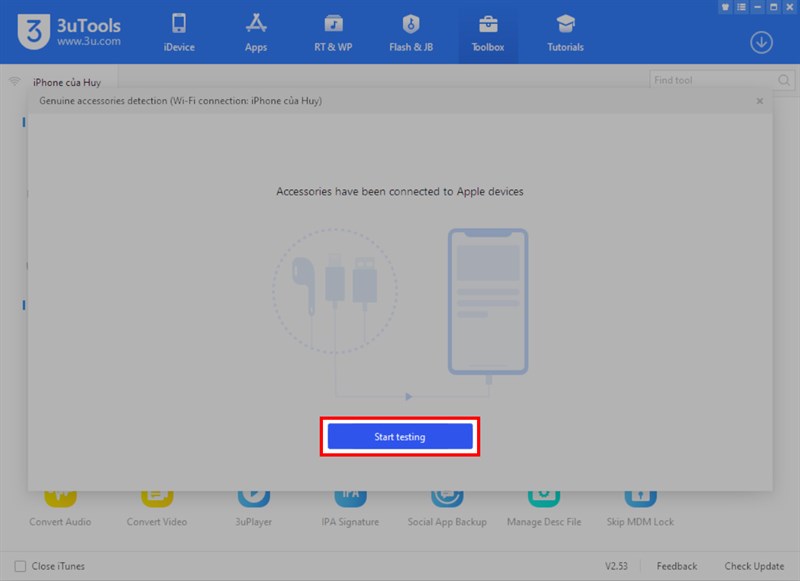This screenshot has height=581, width=800.
Task: Click the search magnifier in Find tool
Action: tap(782, 79)
